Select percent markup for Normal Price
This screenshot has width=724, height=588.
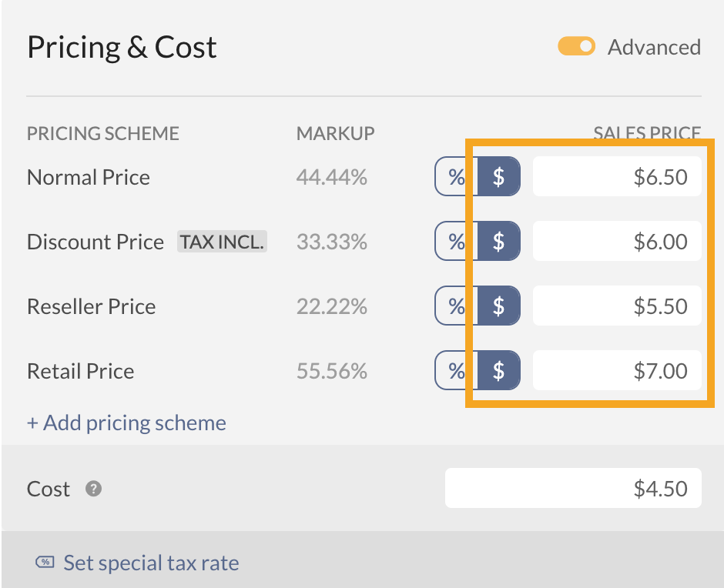pos(456,177)
